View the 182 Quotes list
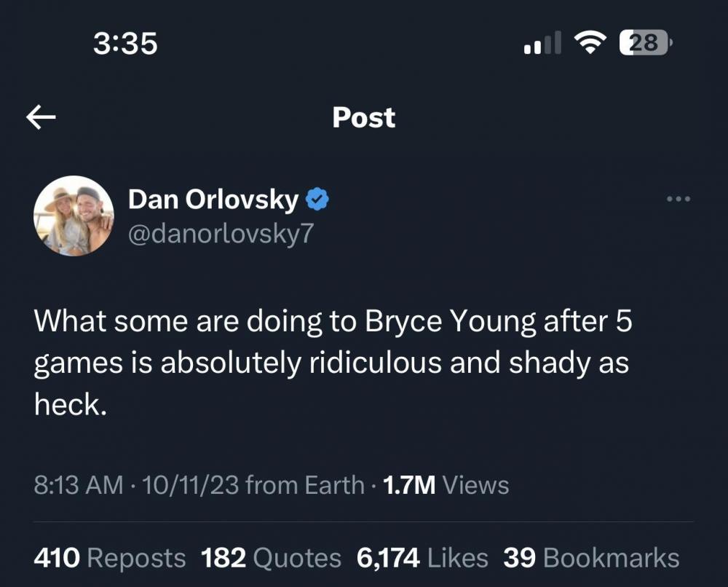The image size is (728, 587). click(271, 558)
